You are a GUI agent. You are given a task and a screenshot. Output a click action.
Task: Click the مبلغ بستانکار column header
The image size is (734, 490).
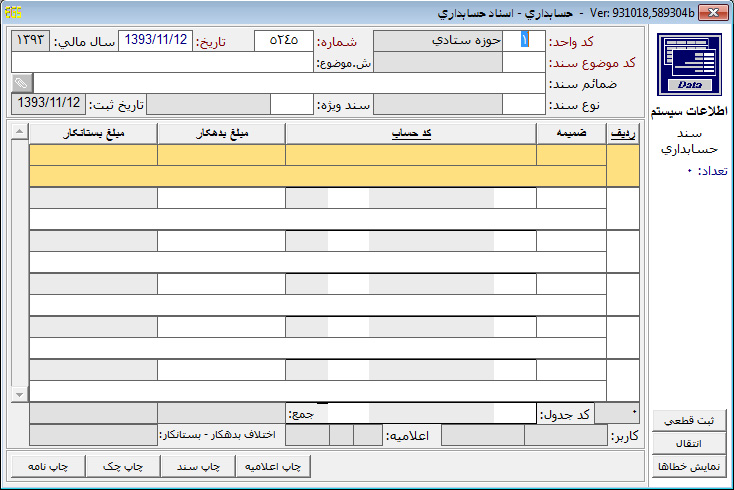point(93,133)
